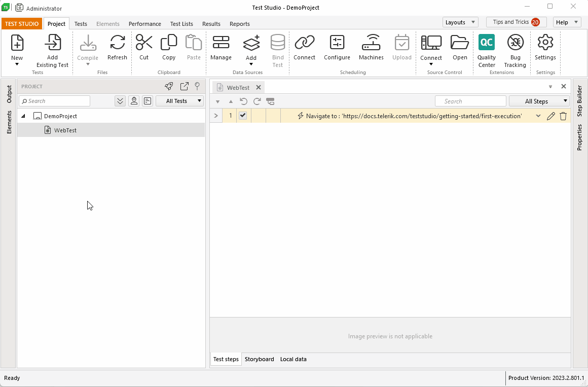Image resolution: width=588 pixels, height=387 pixels.
Task: Switch to the Local data tab
Action: (x=293, y=359)
